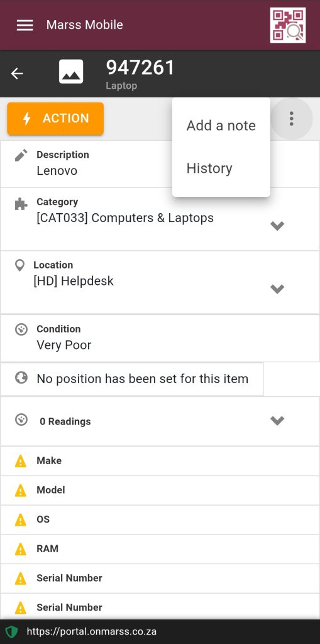Tap the puzzle piece Category icon

tap(21, 204)
